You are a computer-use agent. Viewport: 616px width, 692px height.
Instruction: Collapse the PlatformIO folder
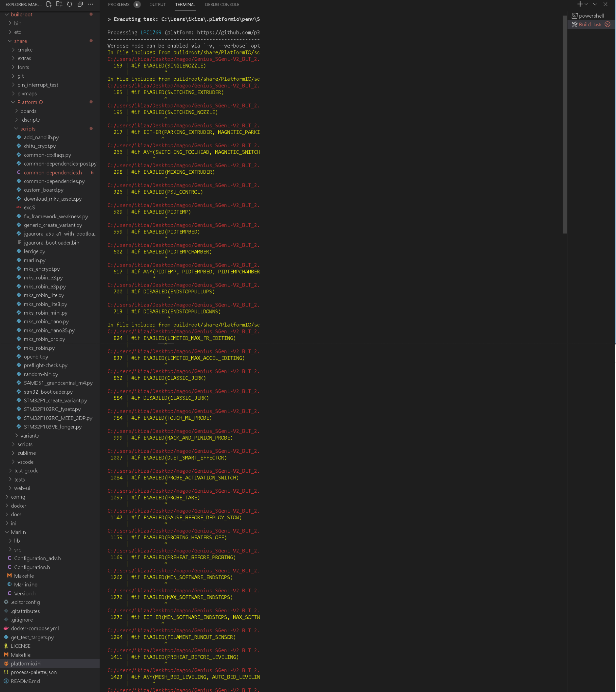pyautogui.click(x=14, y=102)
